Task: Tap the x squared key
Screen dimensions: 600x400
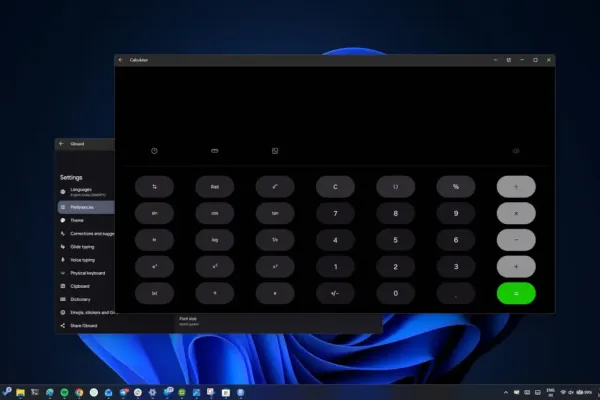Action: point(215,267)
